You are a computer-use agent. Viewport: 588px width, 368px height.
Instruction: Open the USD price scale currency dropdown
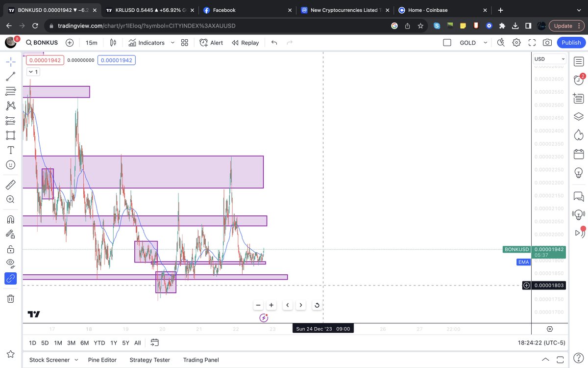pyautogui.click(x=548, y=58)
